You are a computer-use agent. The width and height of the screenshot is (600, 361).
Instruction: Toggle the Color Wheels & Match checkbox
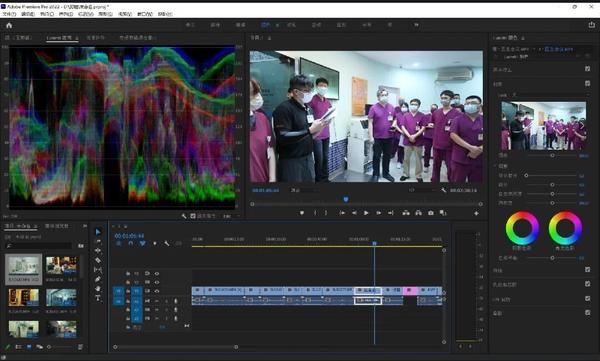click(587, 284)
